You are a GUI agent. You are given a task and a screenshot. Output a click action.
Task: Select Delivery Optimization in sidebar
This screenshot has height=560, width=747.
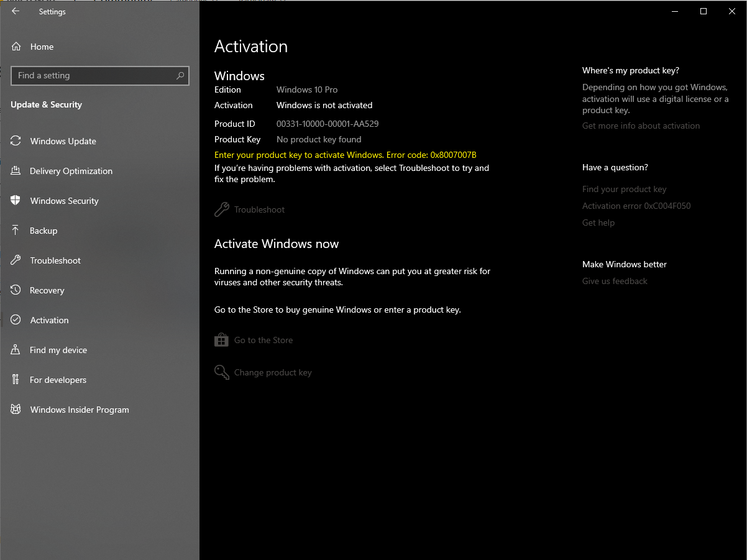pos(71,171)
